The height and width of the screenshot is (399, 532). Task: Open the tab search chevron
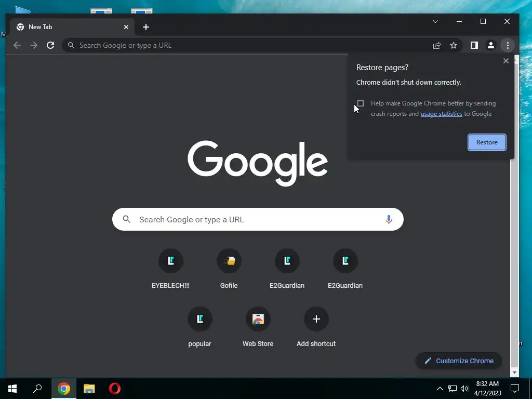435,21
